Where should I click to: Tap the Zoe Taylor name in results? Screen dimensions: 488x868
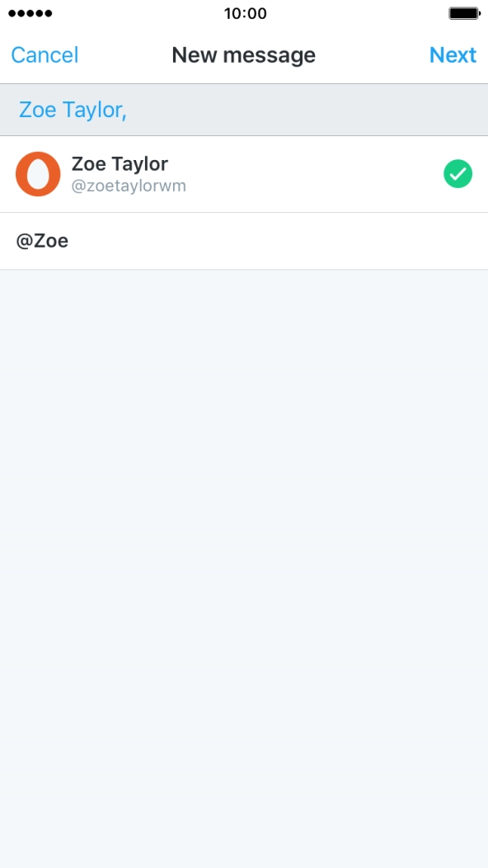tap(120, 164)
